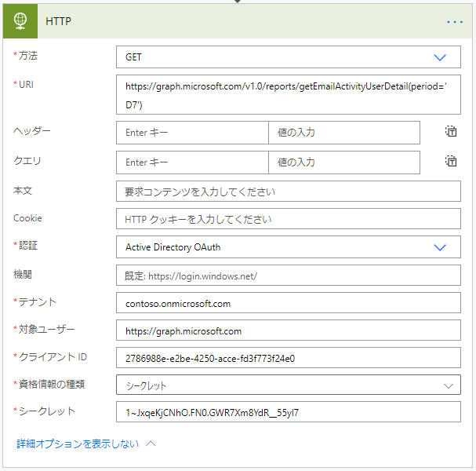
Task: Click the Cookie label
Action: tap(27, 218)
